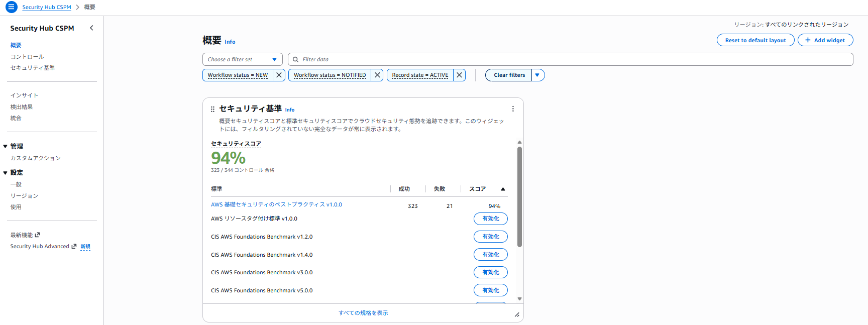
Task: Open 統合 in the sidebar
Action: [x=16, y=118]
